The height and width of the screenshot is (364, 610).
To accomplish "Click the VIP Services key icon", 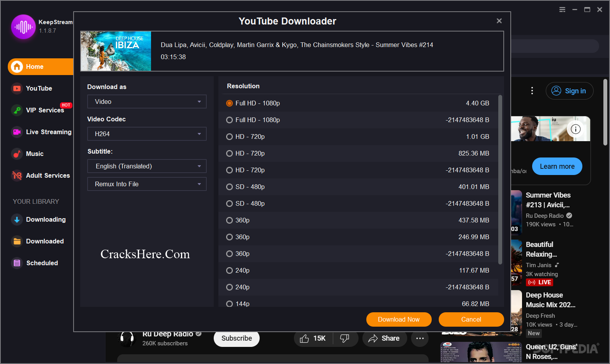I will pos(17,110).
